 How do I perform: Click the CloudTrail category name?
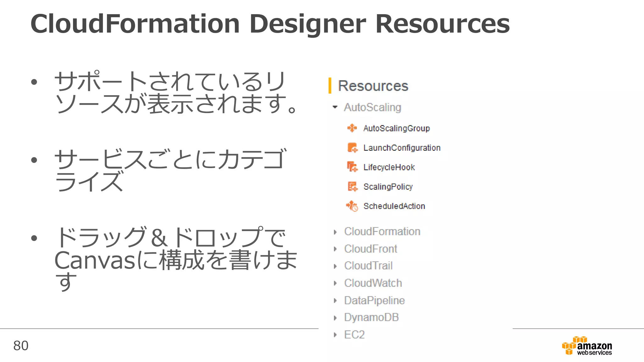369,266
